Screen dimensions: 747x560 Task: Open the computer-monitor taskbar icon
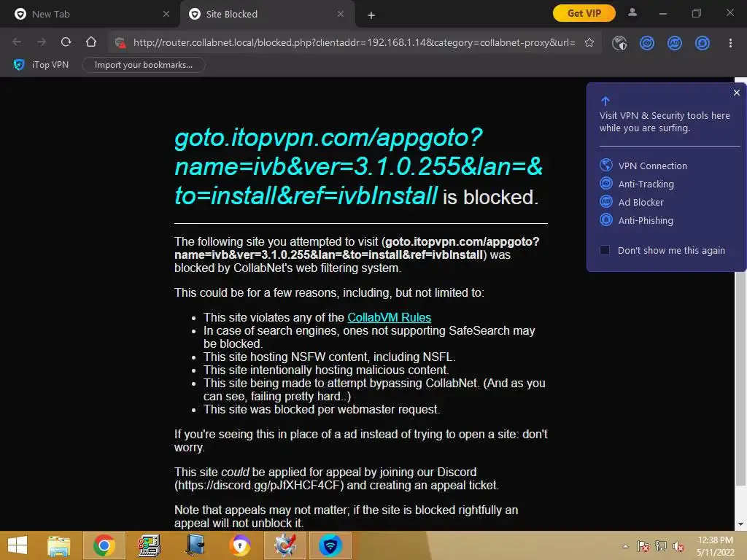pyautogui.click(x=149, y=545)
